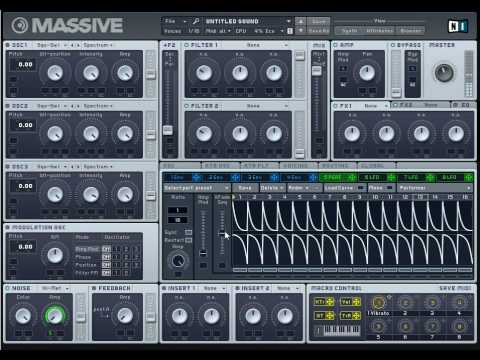Click the green Noise Amp knob
Image resolution: width=480 pixels, height=360 pixels.
pos(54,315)
